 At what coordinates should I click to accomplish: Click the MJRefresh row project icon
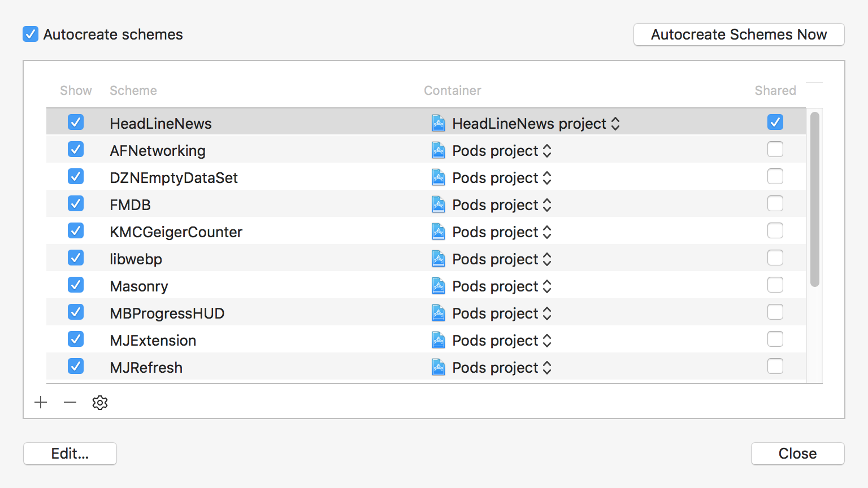click(x=439, y=367)
